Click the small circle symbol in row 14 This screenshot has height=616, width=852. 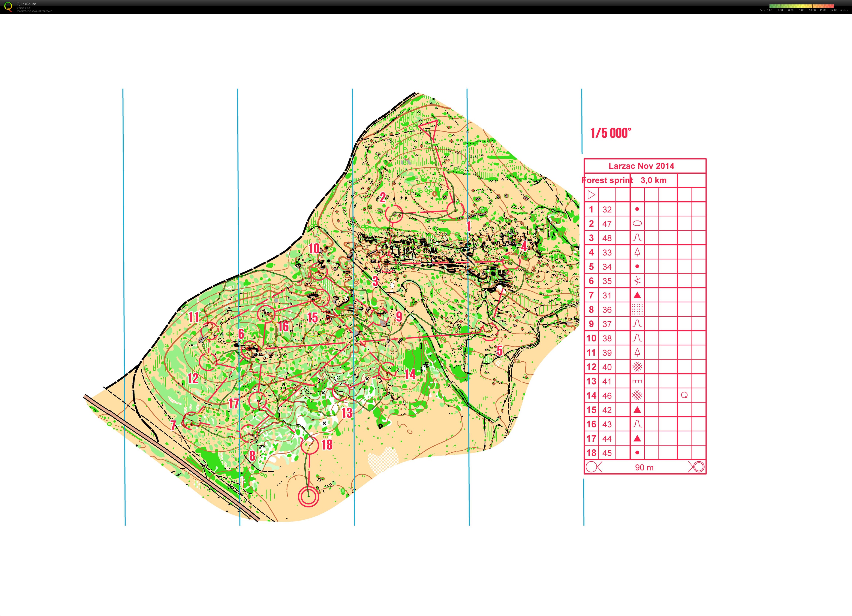684,395
